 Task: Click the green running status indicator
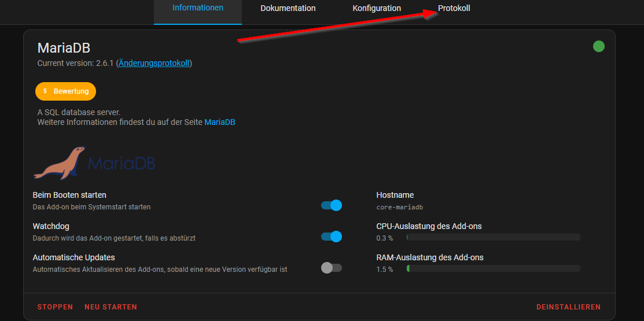pyautogui.click(x=599, y=46)
